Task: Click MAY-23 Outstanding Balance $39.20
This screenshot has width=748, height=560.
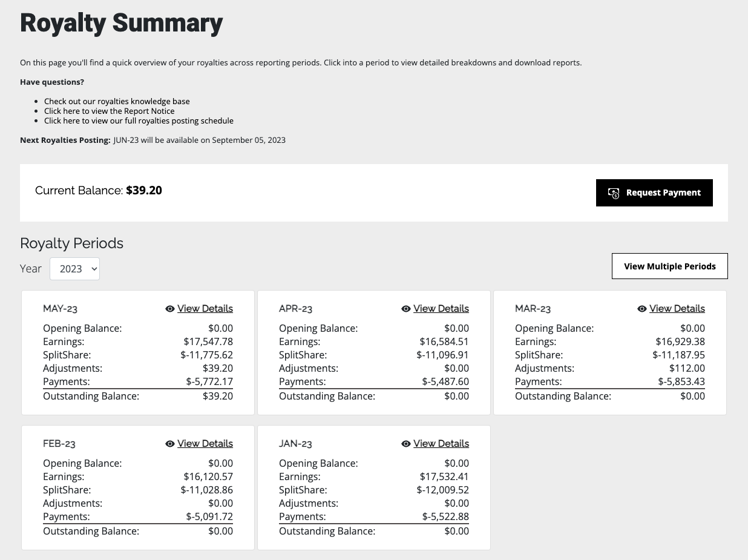Action: pos(218,397)
